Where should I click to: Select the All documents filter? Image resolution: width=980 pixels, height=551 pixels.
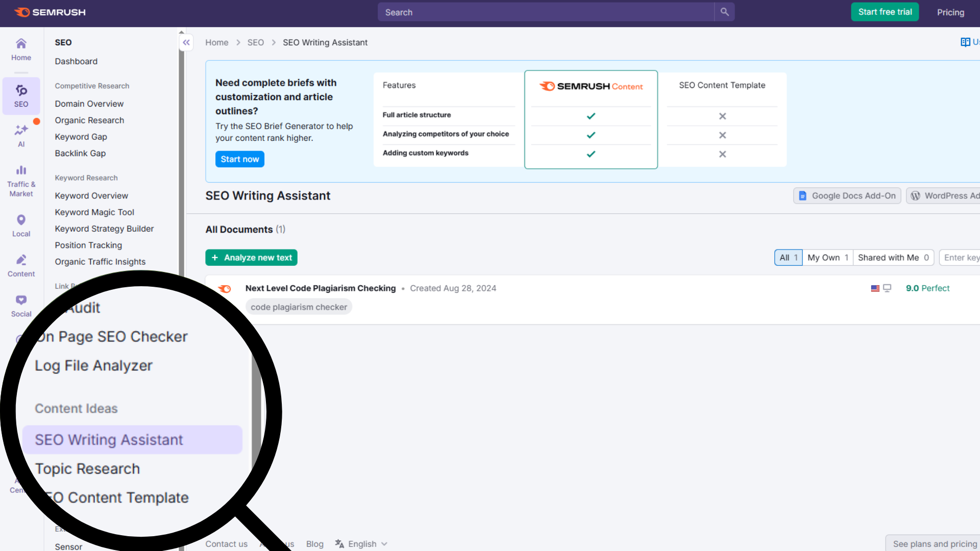pyautogui.click(x=788, y=258)
